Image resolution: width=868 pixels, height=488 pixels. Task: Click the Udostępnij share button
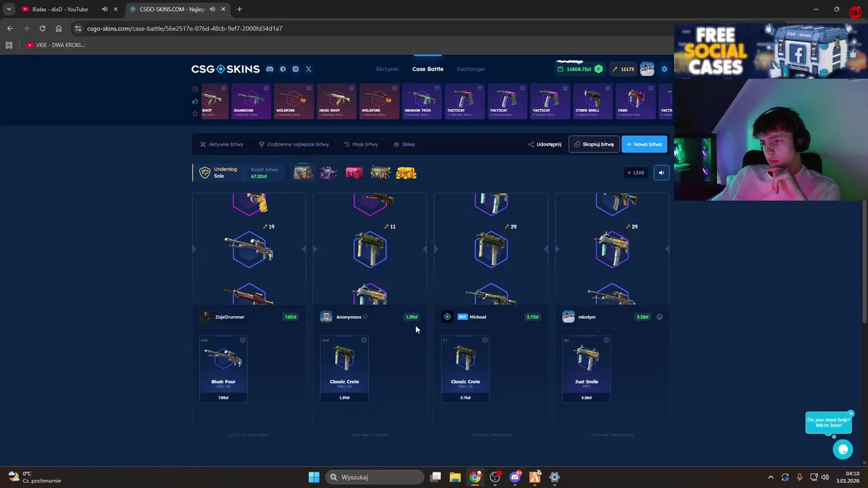pos(545,144)
